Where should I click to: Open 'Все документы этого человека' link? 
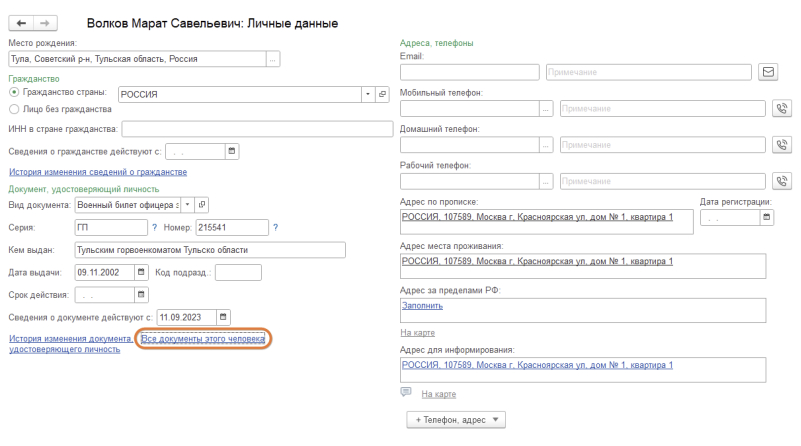(x=203, y=340)
